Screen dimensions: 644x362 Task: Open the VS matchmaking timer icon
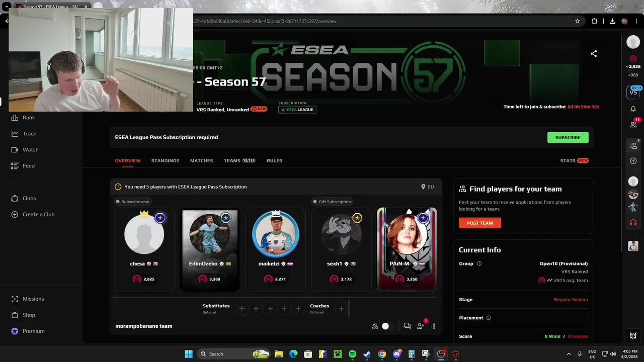coord(633,92)
